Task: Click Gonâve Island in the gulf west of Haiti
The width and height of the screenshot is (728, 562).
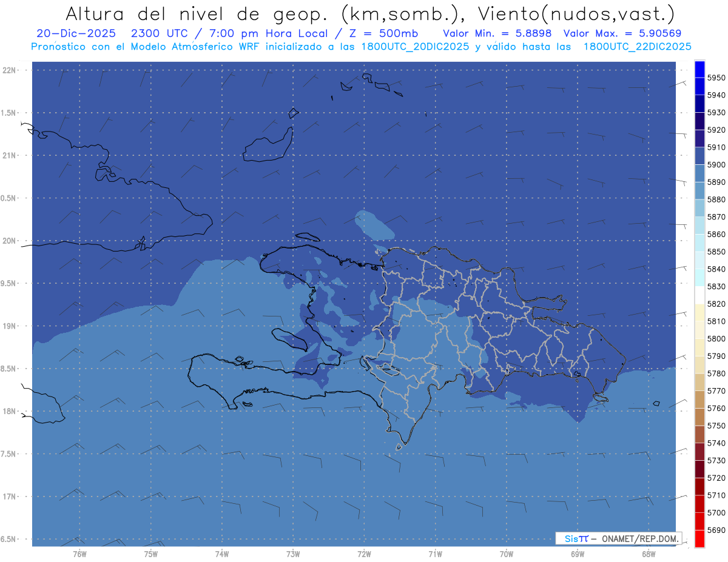Action: pos(290,339)
